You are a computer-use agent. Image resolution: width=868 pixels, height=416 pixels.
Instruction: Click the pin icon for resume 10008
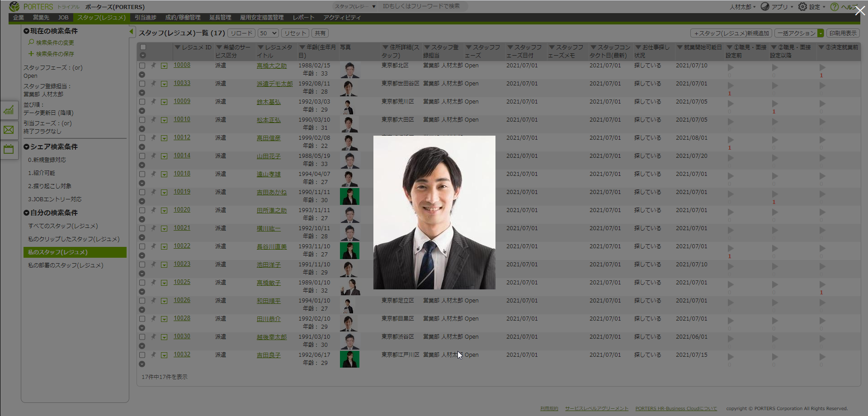(154, 65)
